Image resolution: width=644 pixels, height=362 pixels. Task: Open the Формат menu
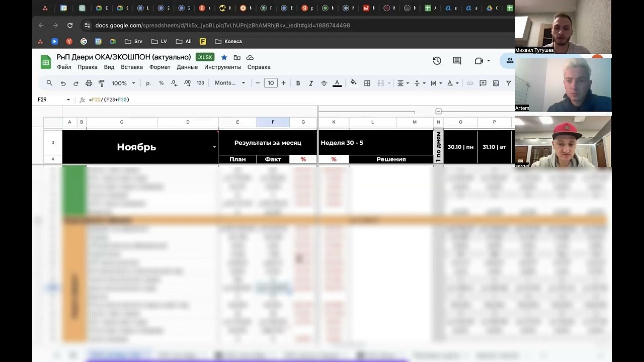pyautogui.click(x=160, y=67)
